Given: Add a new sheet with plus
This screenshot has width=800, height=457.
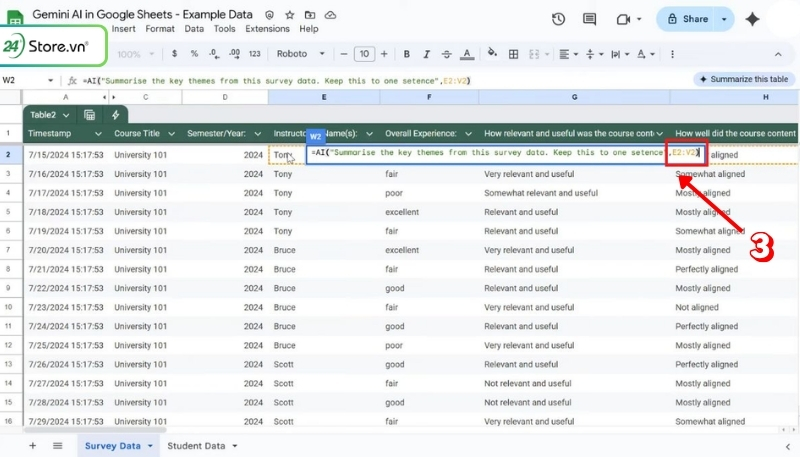Looking at the screenshot, I should 33,446.
